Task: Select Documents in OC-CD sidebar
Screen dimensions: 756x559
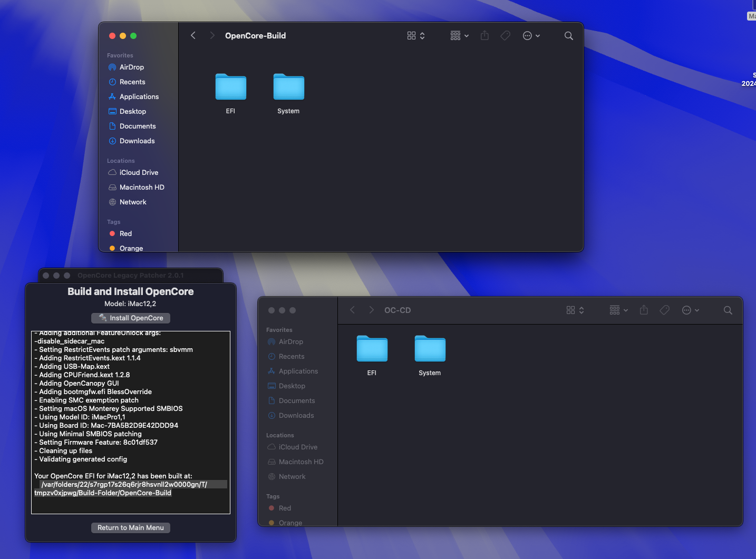Action: pyautogui.click(x=298, y=400)
